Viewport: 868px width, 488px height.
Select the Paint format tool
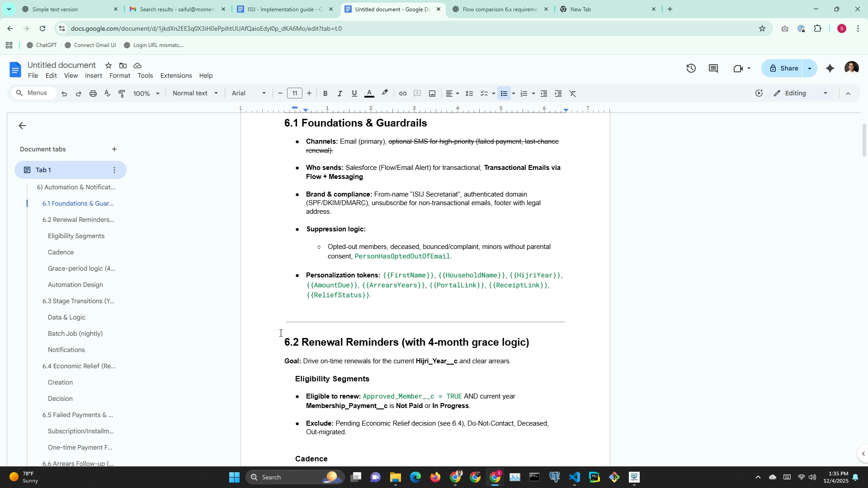(122, 94)
